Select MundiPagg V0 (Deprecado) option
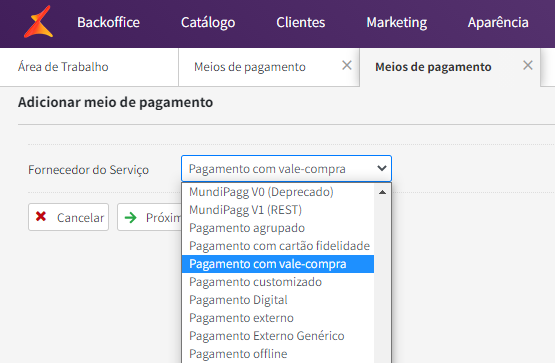 point(278,192)
